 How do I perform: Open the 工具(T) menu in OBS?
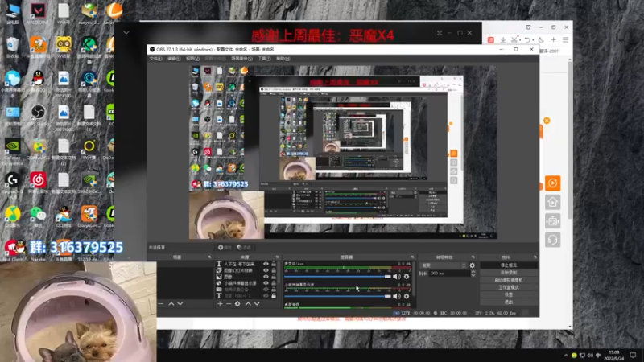(x=264, y=59)
